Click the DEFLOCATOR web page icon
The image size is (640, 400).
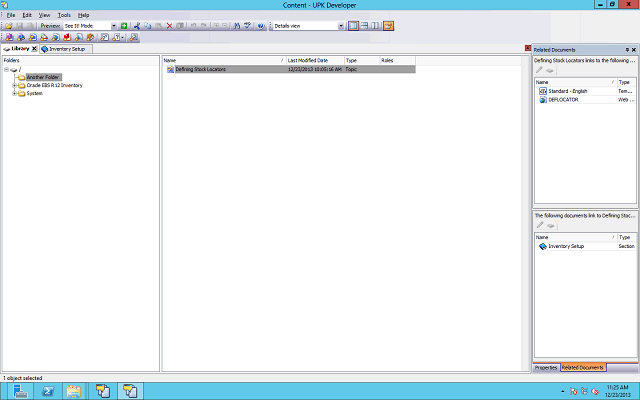[543, 100]
